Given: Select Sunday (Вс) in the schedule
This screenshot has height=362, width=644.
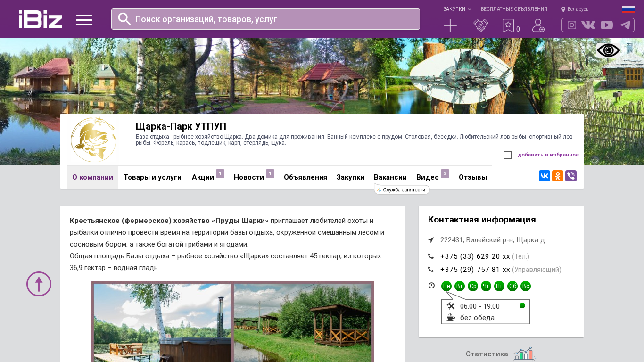Looking at the screenshot, I should (x=526, y=286).
